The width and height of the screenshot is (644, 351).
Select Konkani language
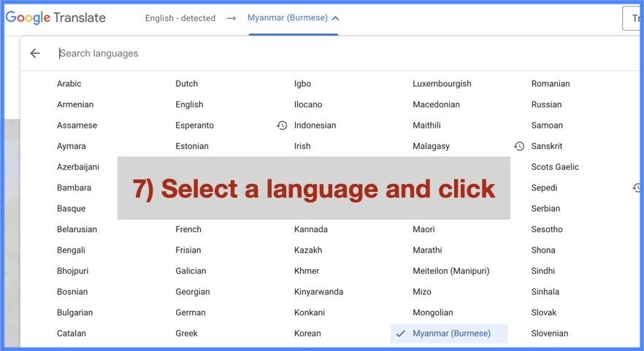point(310,313)
